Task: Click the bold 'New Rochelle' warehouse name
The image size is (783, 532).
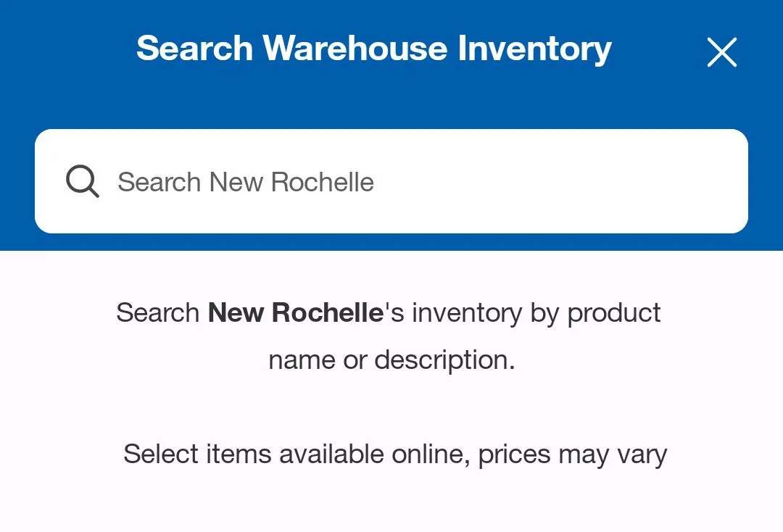Action: click(x=295, y=312)
